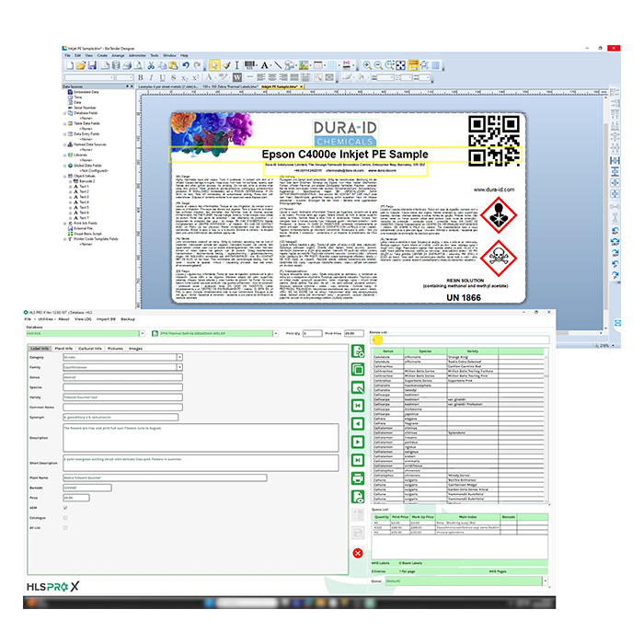Image resolution: width=644 pixels, height=644 pixels.
Task: Toggle the AV List checkbox in HLS PRO
Action: 65,528
